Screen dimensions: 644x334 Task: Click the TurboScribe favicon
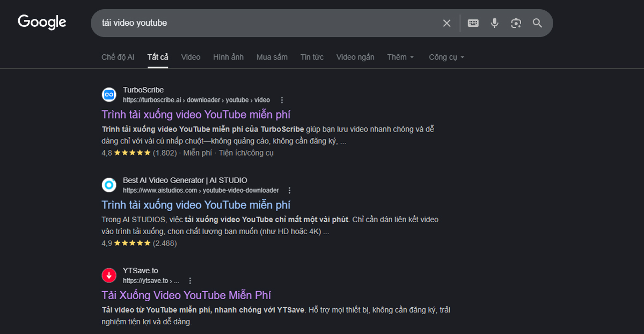tap(109, 95)
